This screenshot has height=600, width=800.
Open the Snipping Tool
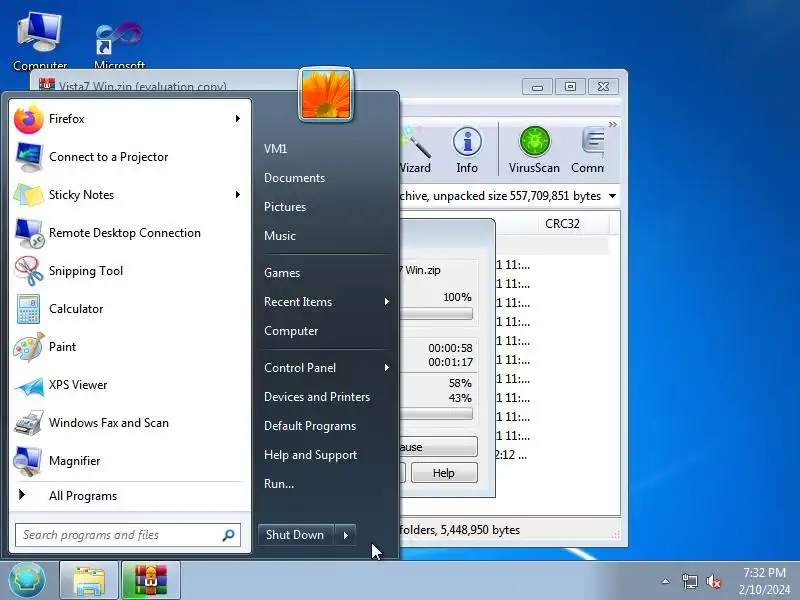(x=129, y=271)
